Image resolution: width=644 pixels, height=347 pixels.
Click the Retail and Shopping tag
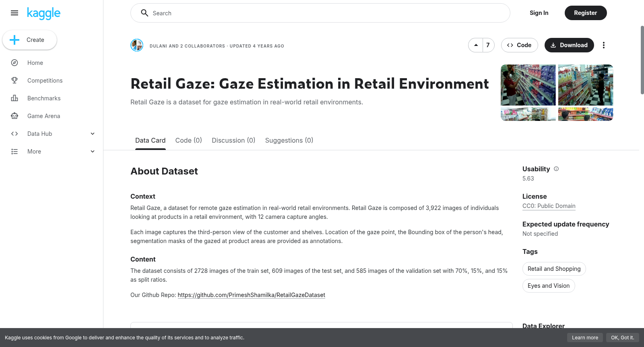coord(554,269)
